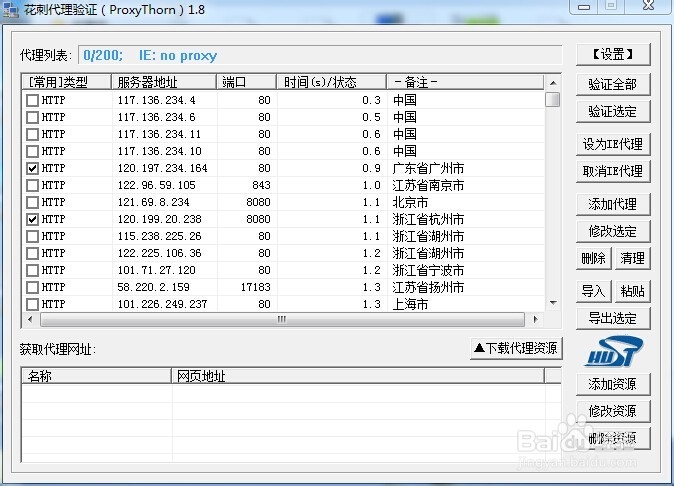Check the box for 117.136.234.10

[x=32, y=151]
